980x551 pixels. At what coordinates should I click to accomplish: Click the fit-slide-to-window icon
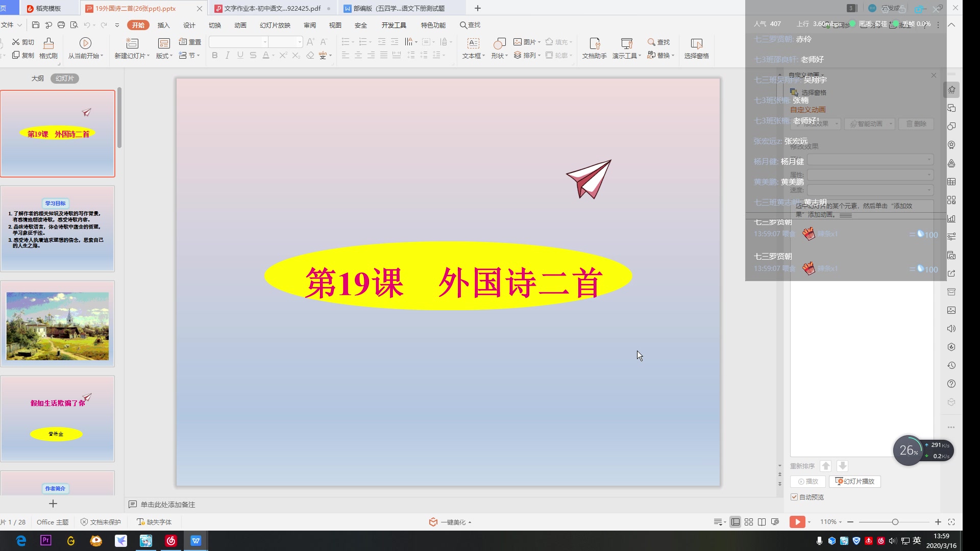(x=951, y=522)
